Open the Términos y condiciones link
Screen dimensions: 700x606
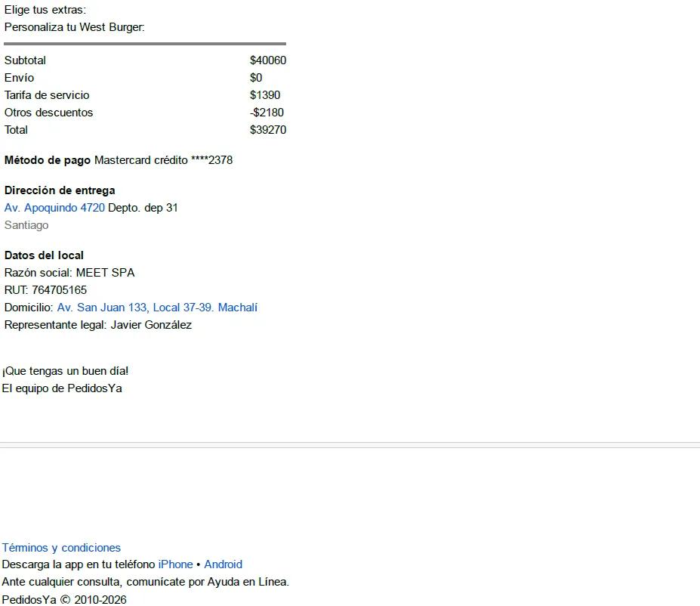[61, 548]
